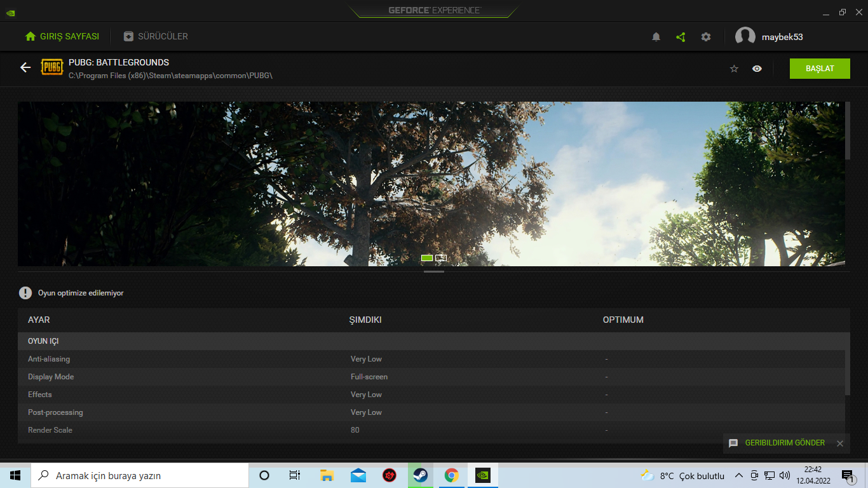This screenshot has width=868, height=488.
Task: Expand the hidden system tray icons
Action: [x=738, y=475]
